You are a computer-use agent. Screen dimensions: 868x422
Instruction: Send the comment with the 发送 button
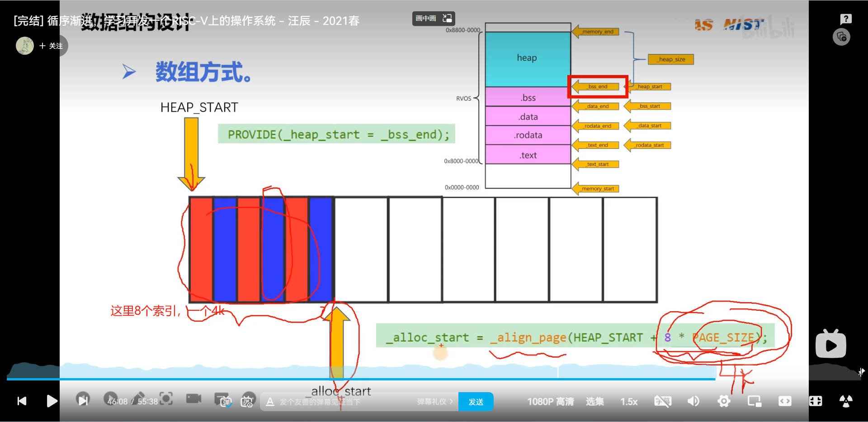[476, 402]
